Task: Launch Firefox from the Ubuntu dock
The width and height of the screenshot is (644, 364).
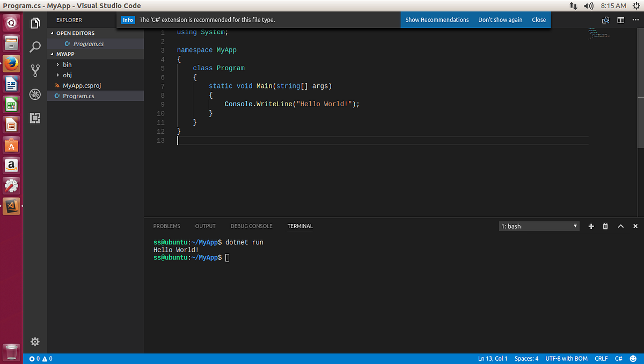Action: pos(11,63)
